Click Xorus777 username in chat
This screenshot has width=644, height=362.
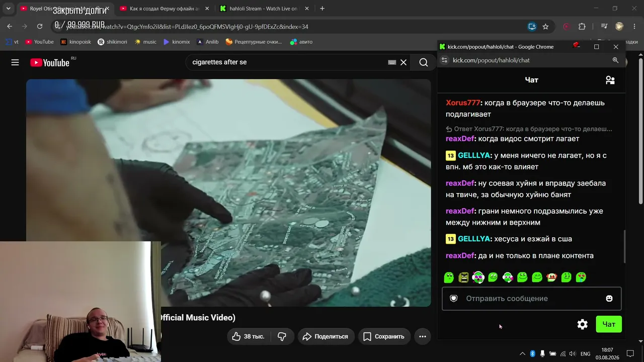click(x=463, y=103)
